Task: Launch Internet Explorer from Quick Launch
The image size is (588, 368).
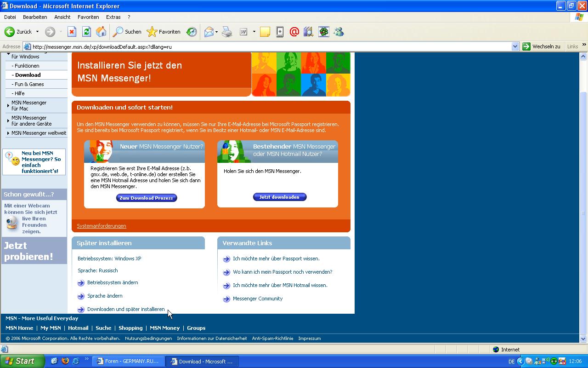Action: [x=76, y=361]
